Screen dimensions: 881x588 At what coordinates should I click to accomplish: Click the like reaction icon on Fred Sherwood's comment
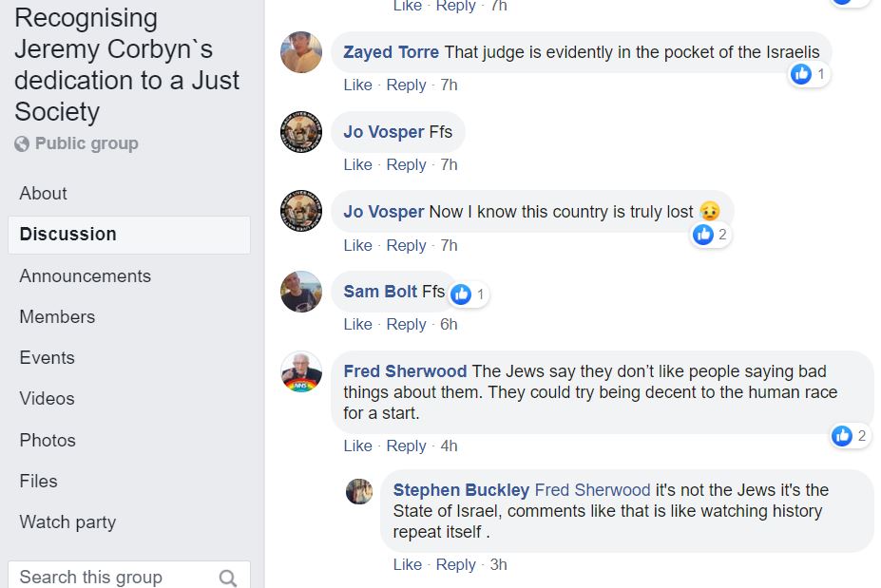841,435
